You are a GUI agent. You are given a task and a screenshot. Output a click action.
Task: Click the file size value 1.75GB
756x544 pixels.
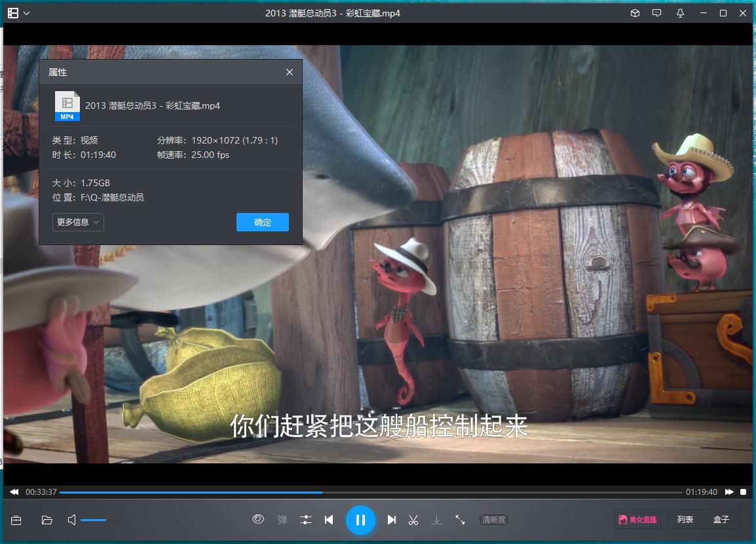(96, 183)
